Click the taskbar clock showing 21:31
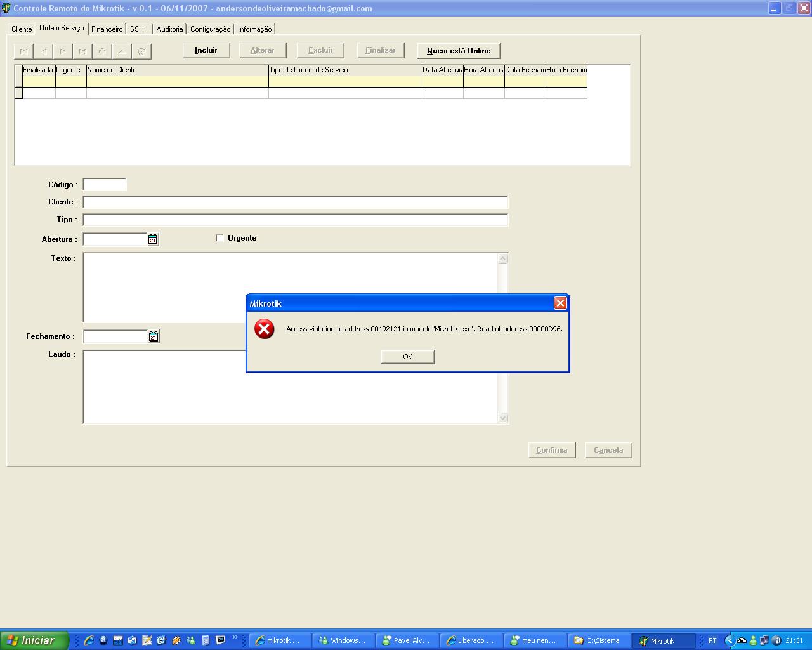812x650 pixels. coord(794,640)
